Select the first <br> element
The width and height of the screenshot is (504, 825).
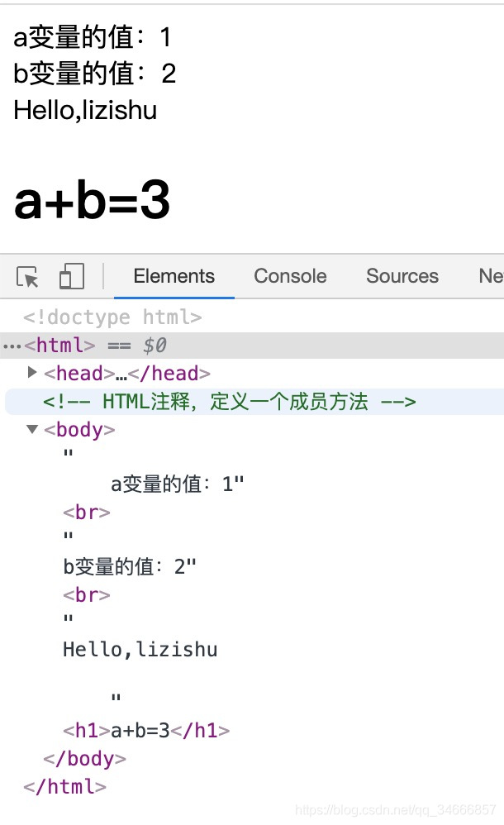87,512
